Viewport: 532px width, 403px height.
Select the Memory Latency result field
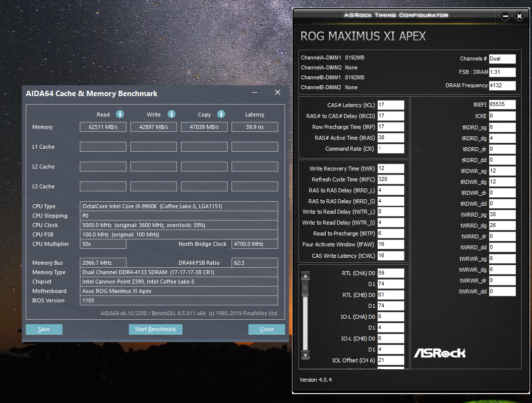coord(255,127)
